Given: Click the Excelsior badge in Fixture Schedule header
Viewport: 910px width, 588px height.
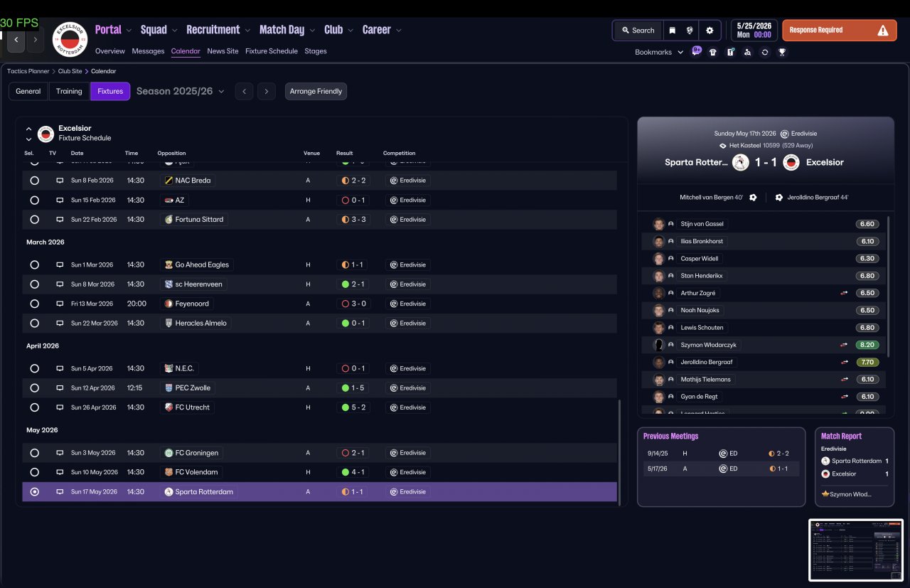Looking at the screenshot, I should [x=45, y=133].
